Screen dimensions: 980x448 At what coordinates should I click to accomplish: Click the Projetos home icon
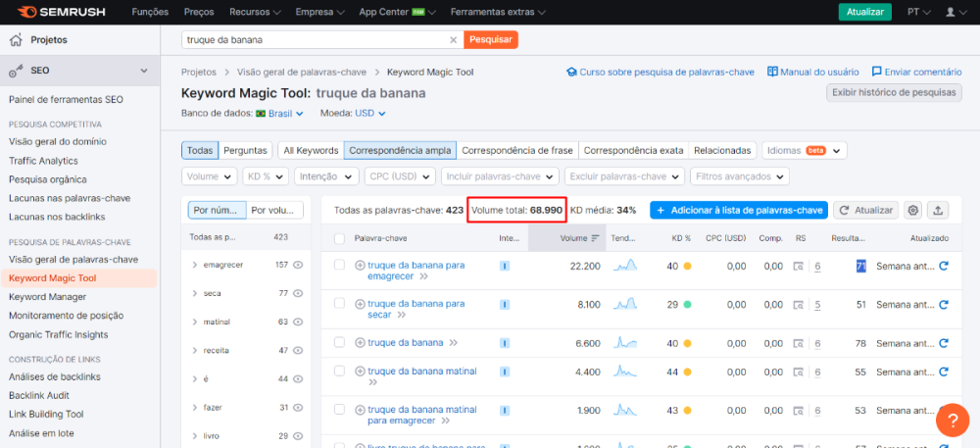(x=17, y=40)
